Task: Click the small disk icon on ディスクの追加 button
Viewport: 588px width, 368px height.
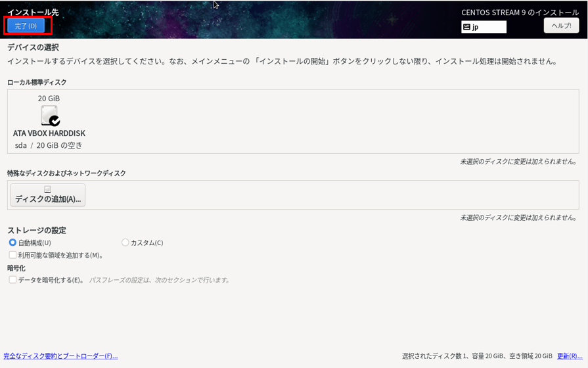Action: tap(47, 189)
